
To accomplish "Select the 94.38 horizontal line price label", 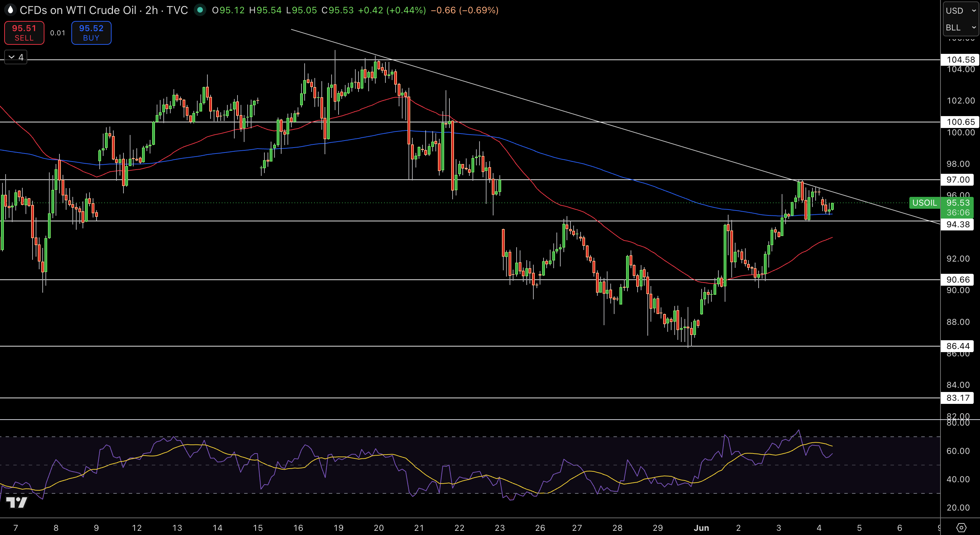I will (x=957, y=224).
